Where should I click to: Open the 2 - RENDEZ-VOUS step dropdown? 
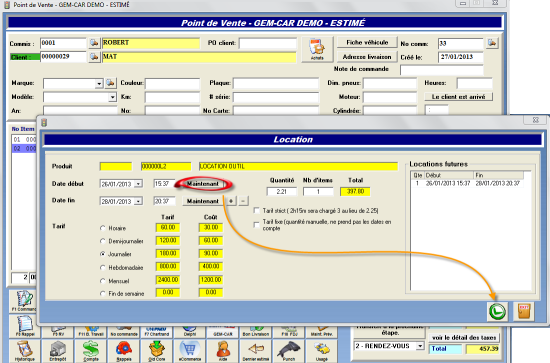point(420,346)
